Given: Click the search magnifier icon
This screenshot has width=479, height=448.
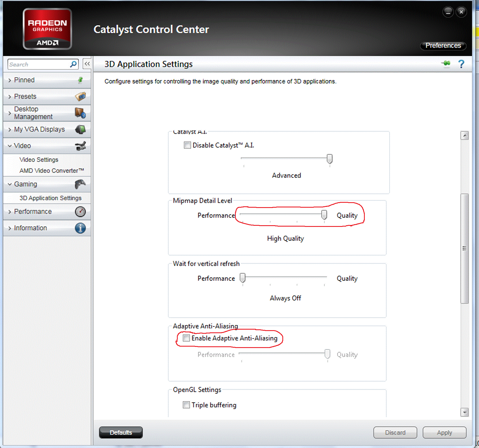Looking at the screenshot, I should click(73, 64).
